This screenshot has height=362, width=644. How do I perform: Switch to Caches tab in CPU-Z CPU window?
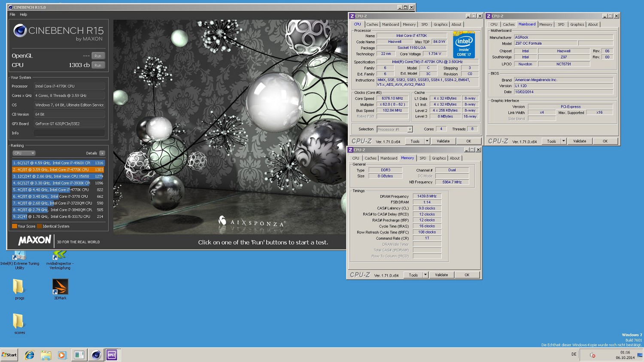[x=372, y=24]
